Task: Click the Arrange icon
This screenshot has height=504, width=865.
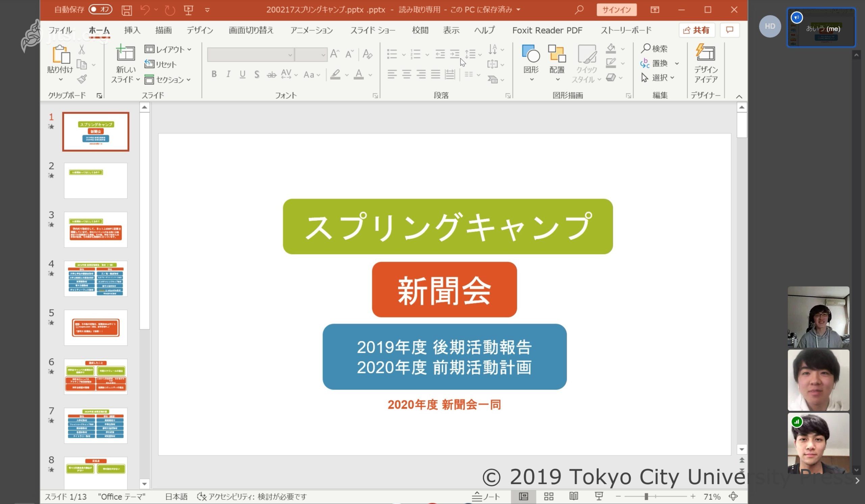Action: coord(557,53)
